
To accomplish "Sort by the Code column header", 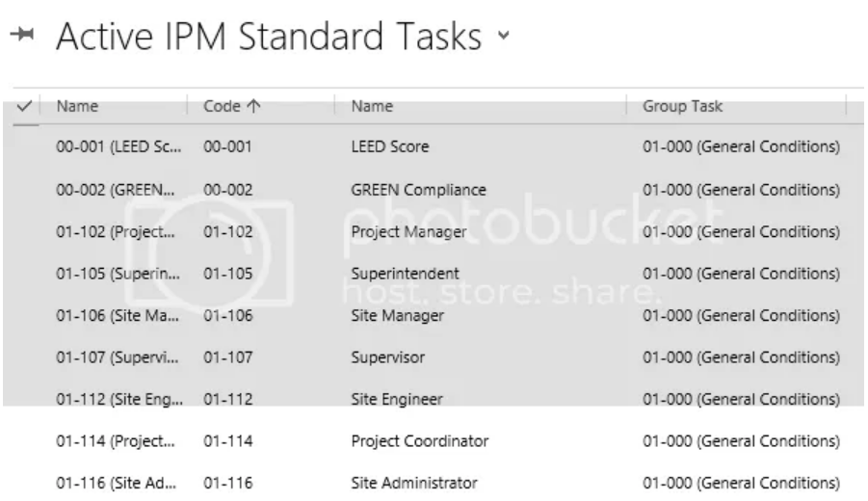I will click(222, 106).
